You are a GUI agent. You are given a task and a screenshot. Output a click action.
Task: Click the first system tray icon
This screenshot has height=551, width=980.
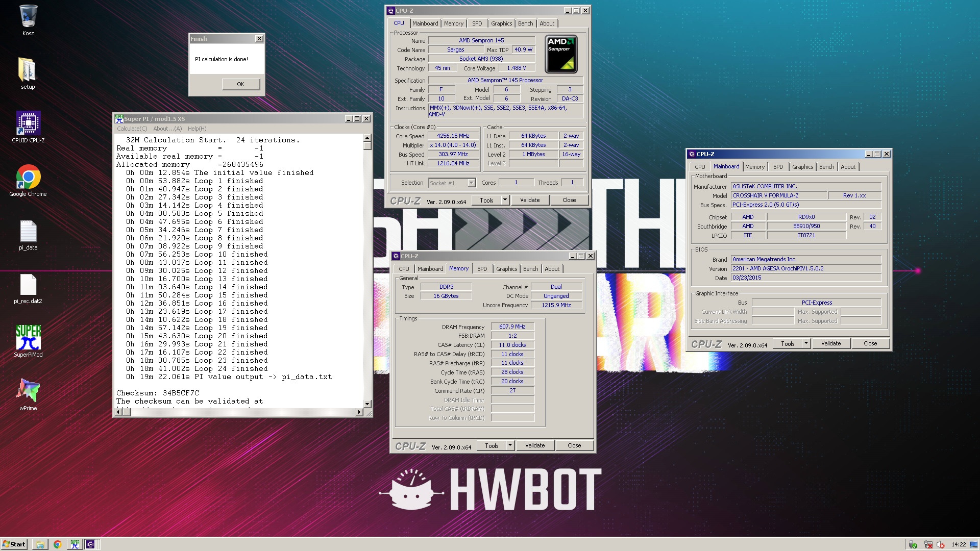[913, 545]
